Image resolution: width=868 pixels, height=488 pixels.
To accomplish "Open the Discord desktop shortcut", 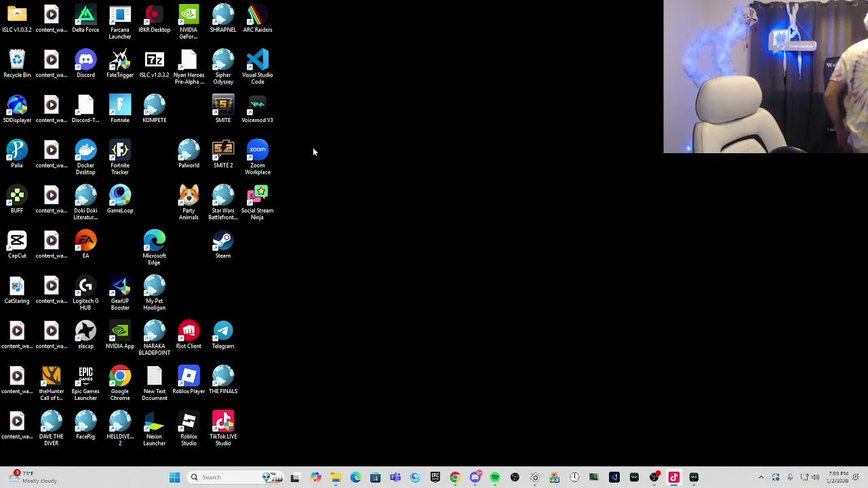I will [x=85, y=64].
